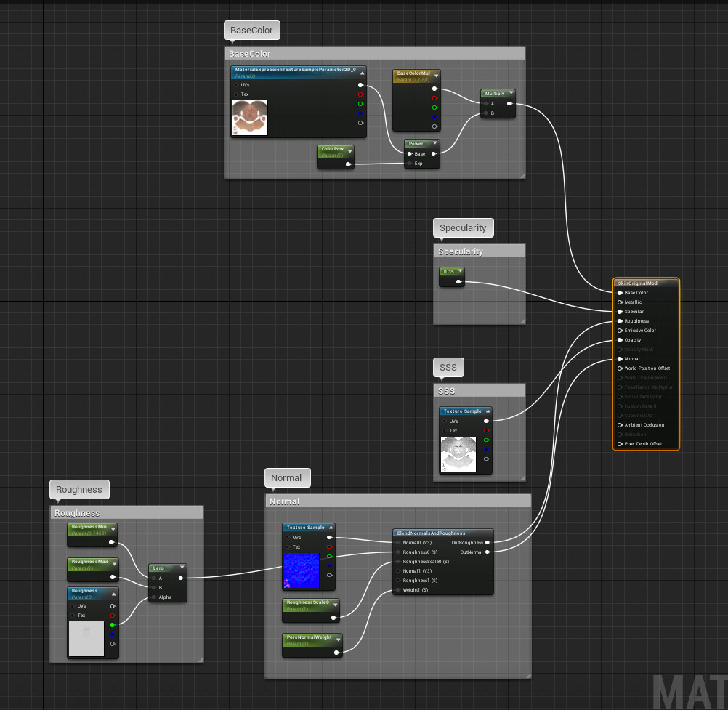This screenshot has width=728, height=710.
Task: Click the Weight1 (S) input pin
Action: pyautogui.click(x=398, y=590)
